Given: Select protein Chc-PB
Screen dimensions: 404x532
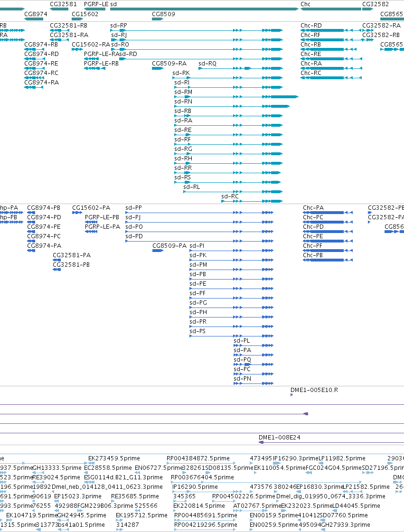Looking at the screenshot, I should point(328,260).
